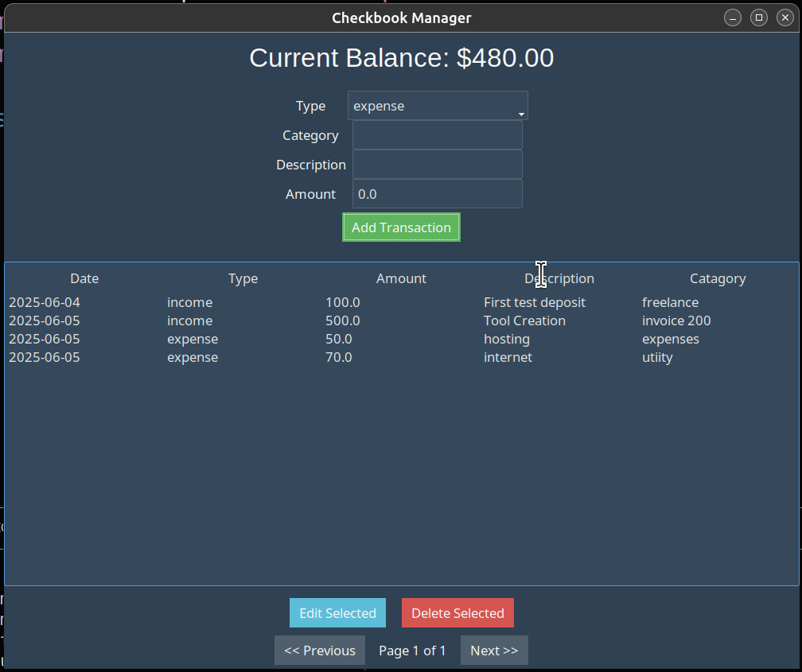Open the Type dropdown showing expense
Image resolution: width=802 pixels, height=672 pixels.
coord(438,106)
